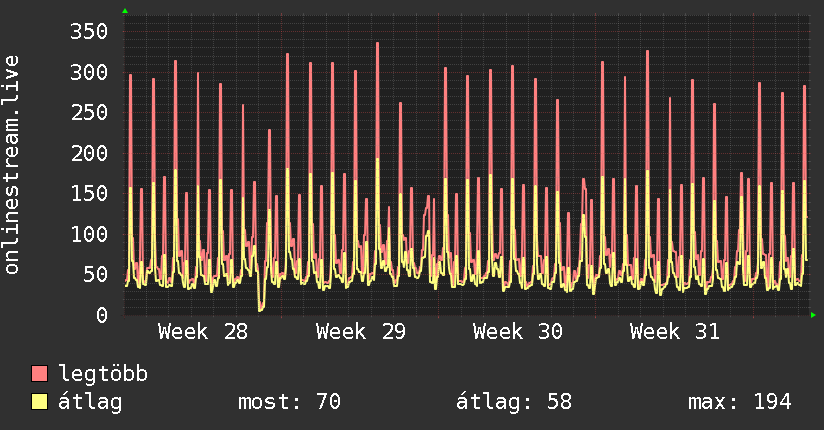Click the pink legtöbb legend swatch
824x430 pixels.
(x=39, y=373)
